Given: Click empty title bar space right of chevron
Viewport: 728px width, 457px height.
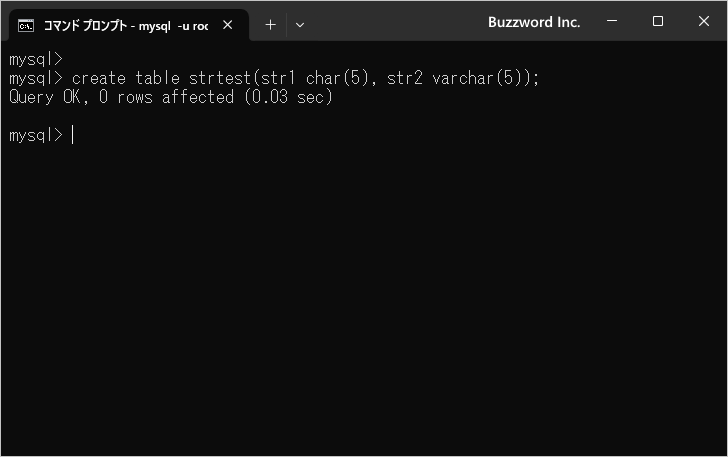Looking at the screenshot, I should click(x=400, y=22).
